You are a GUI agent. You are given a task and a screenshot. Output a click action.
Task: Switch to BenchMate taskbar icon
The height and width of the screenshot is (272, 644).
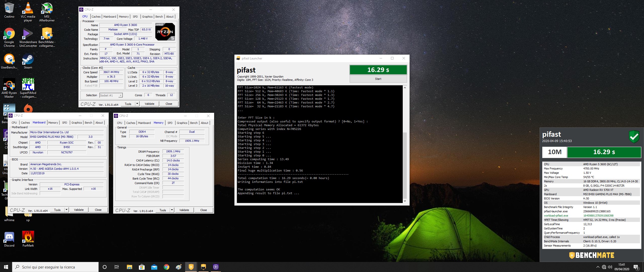tap(191, 267)
